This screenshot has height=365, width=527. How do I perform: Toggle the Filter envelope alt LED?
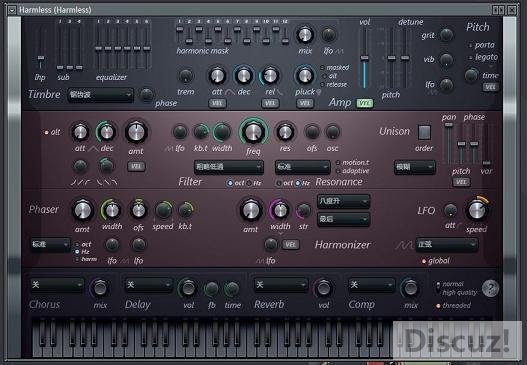pyautogui.click(x=46, y=132)
